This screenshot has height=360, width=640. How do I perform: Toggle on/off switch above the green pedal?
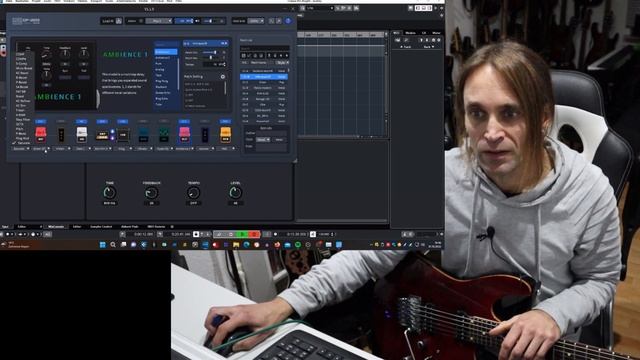point(164,122)
